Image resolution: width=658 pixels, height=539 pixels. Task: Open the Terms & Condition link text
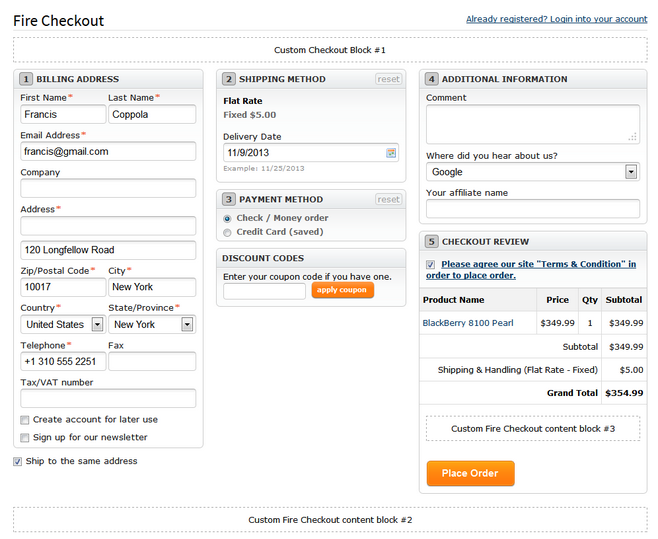pos(531,270)
